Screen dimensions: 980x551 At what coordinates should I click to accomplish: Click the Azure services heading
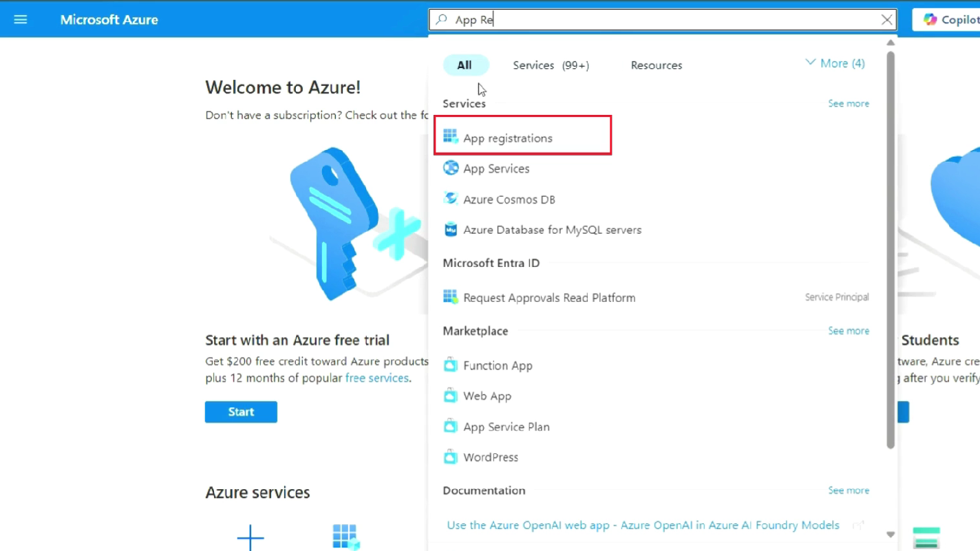(x=257, y=493)
